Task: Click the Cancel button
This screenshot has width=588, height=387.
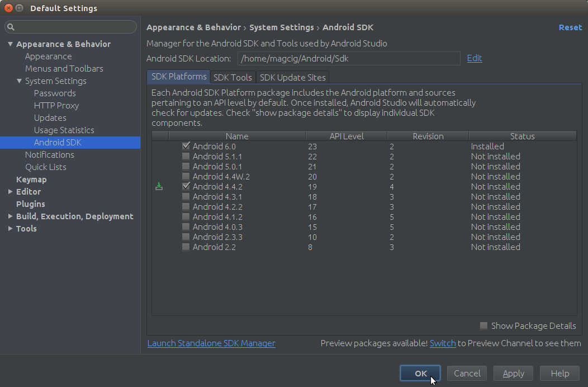Action: coord(467,373)
